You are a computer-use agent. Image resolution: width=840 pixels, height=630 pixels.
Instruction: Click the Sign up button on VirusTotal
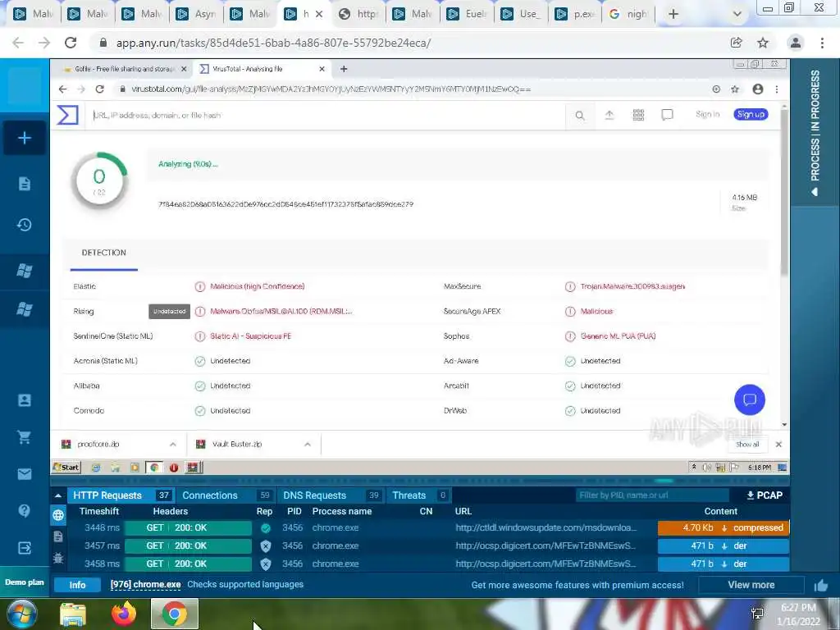click(751, 114)
